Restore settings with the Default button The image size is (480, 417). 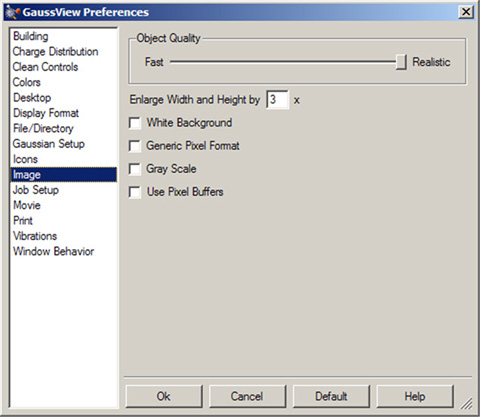(331, 396)
